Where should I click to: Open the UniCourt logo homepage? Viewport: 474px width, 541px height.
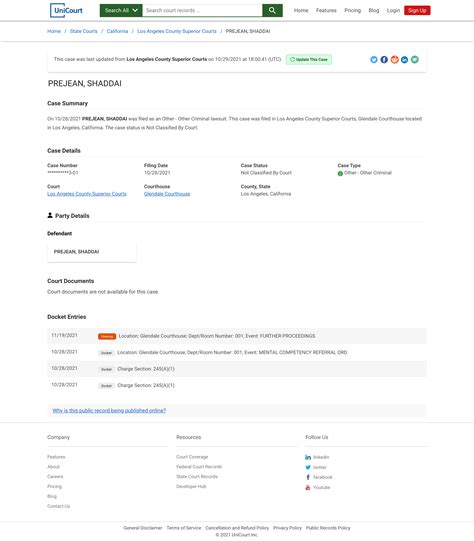[67, 10]
